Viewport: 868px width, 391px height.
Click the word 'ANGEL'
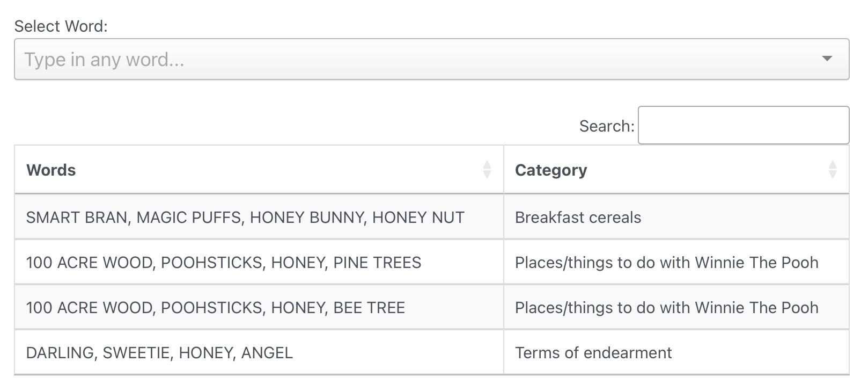267,353
